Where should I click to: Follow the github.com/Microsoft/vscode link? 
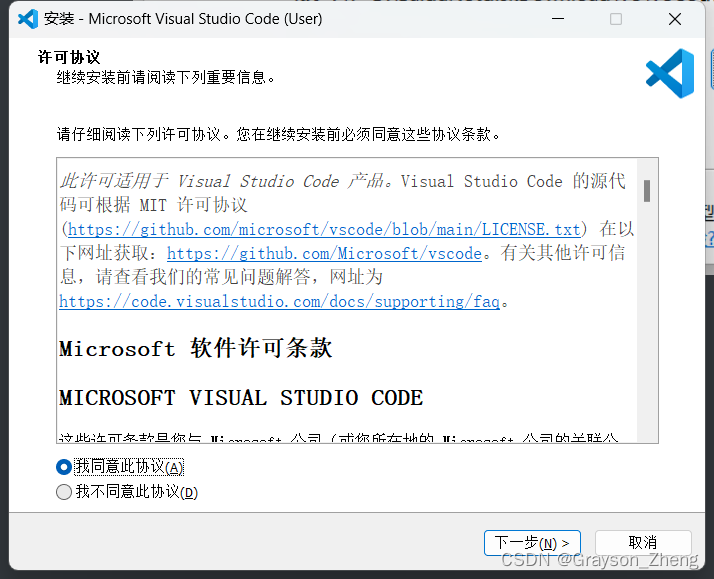pos(324,253)
